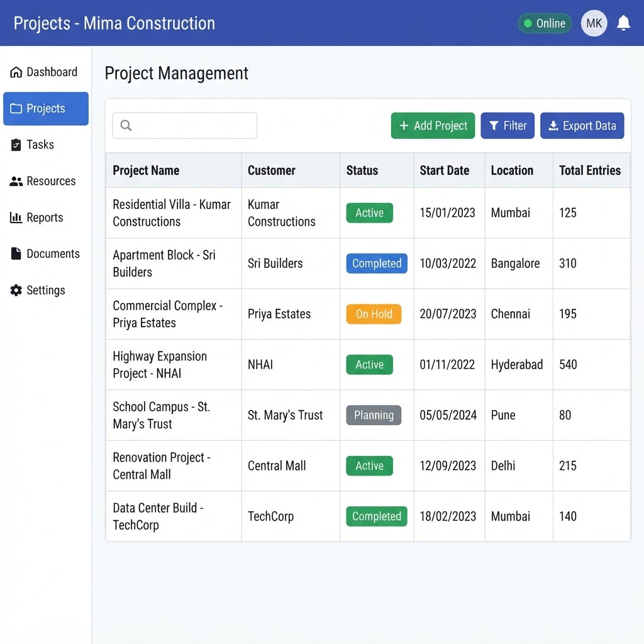Click the On Hold status badge
This screenshot has width=644, height=644.
click(374, 314)
